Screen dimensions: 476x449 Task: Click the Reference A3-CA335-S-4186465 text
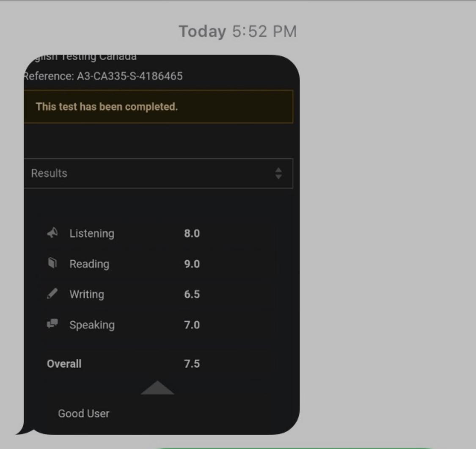[x=103, y=76]
